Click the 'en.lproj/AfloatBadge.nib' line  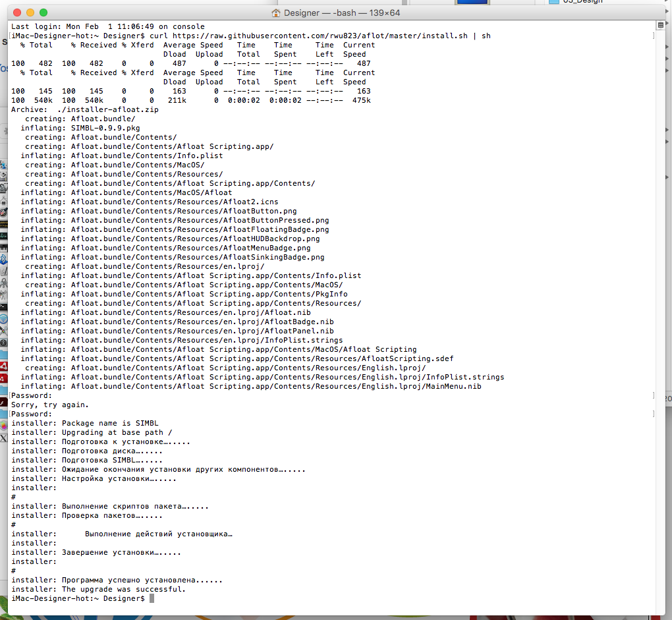click(x=177, y=322)
